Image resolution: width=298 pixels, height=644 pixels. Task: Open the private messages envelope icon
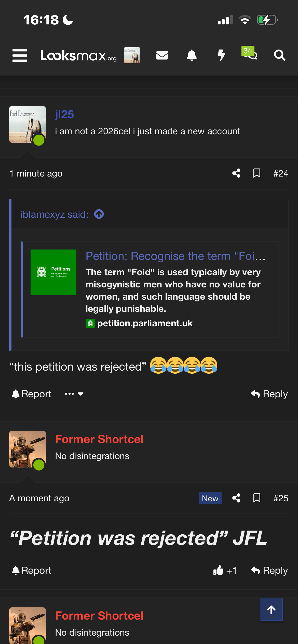coord(162,55)
